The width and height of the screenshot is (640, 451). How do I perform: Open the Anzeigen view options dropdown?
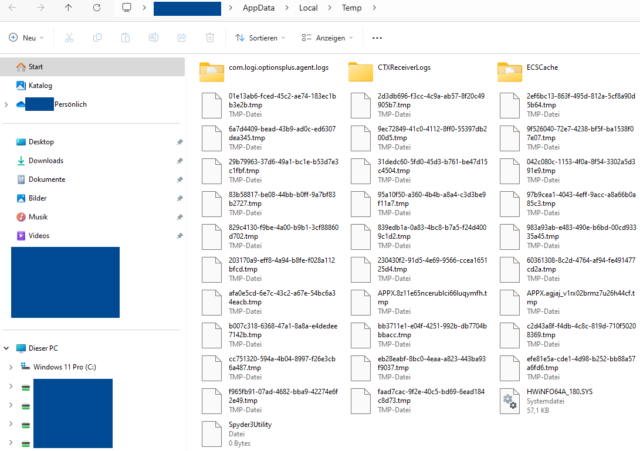point(325,37)
